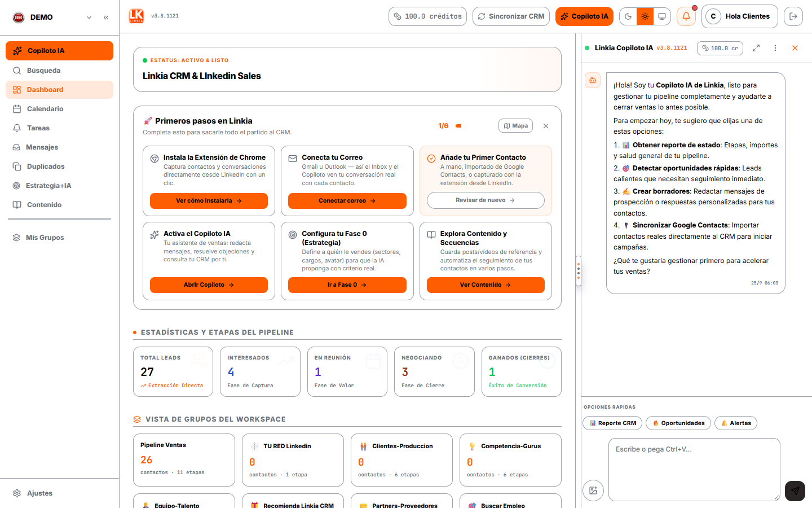Open Contenido book icon in sidebar
The height and width of the screenshot is (508, 812).
(17, 205)
